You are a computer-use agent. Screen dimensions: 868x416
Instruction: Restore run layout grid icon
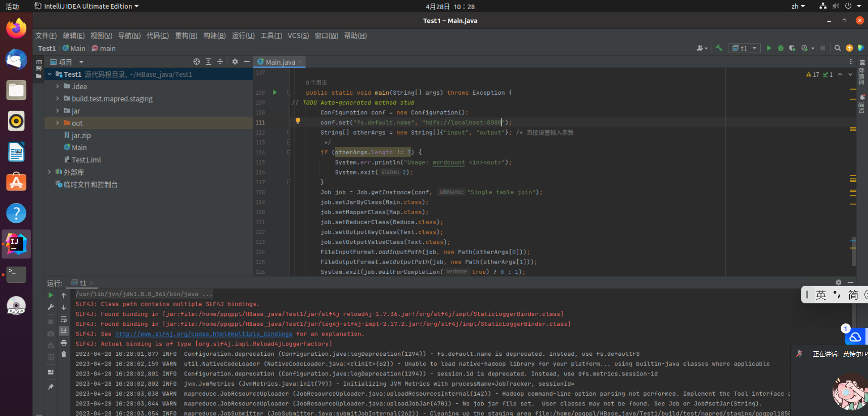(51, 372)
